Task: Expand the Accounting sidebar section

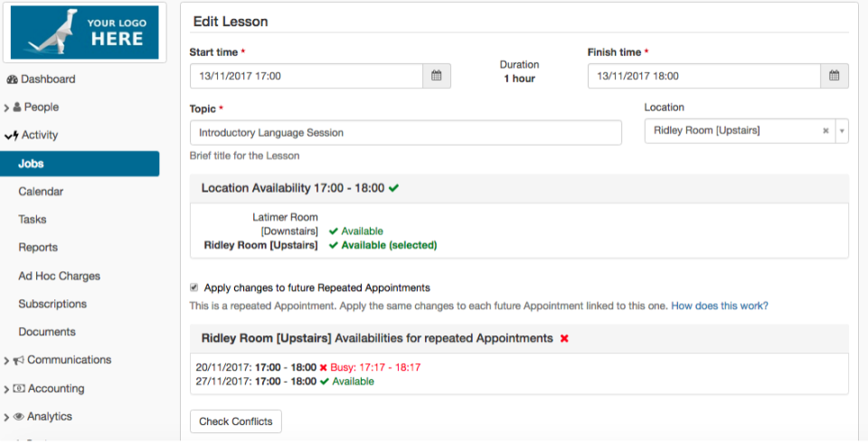Action: (x=6, y=389)
